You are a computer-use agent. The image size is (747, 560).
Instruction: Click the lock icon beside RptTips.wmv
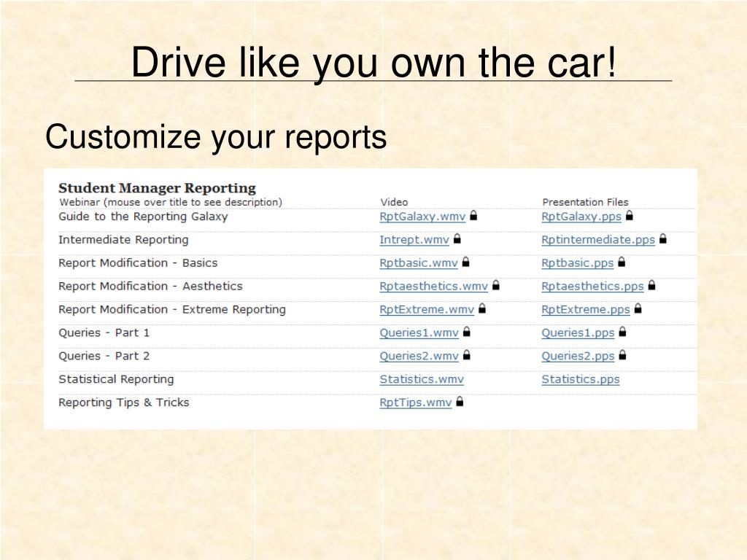click(x=460, y=402)
